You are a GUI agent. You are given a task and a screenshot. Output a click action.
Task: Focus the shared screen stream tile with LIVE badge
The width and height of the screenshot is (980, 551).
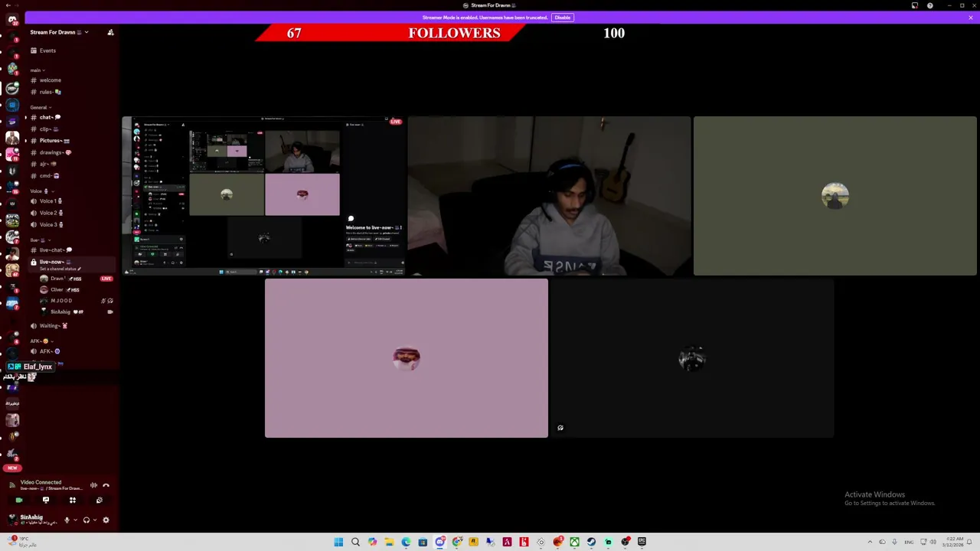coord(263,196)
